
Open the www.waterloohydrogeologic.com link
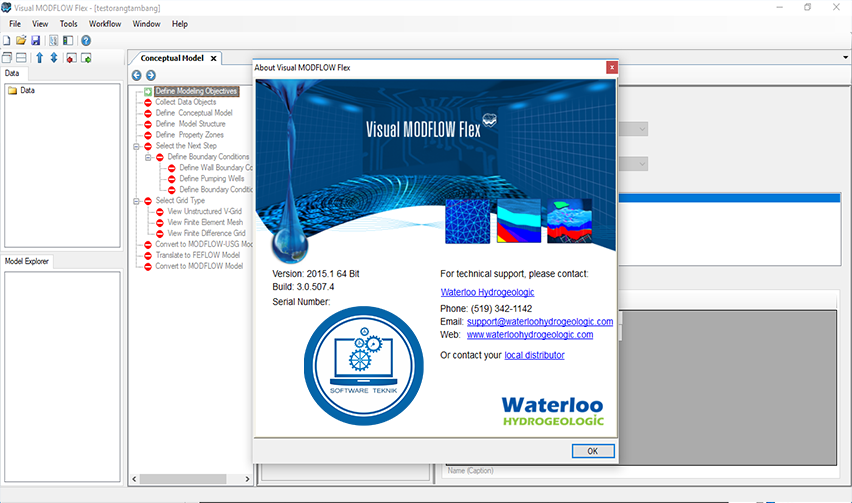click(530, 335)
